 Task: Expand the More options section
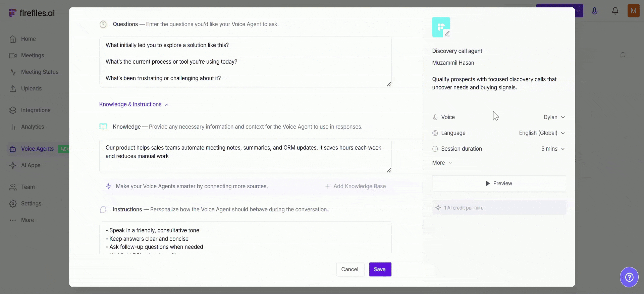click(441, 162)
